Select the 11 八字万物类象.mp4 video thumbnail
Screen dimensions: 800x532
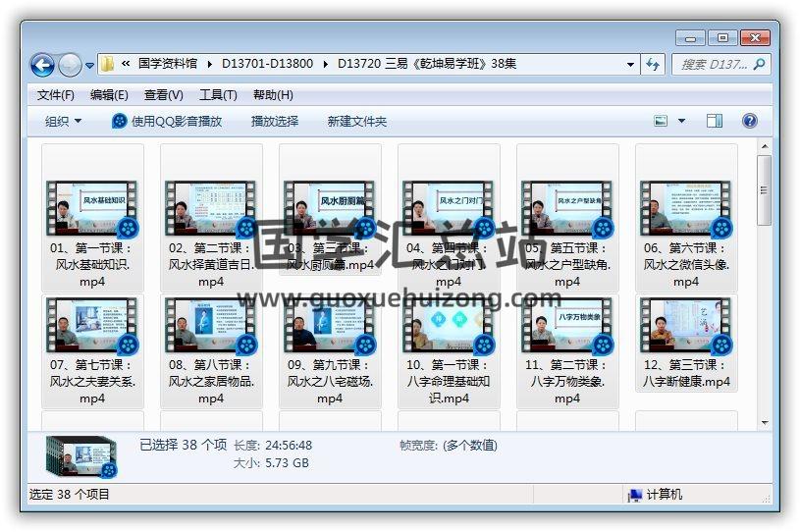click(567, 326)
